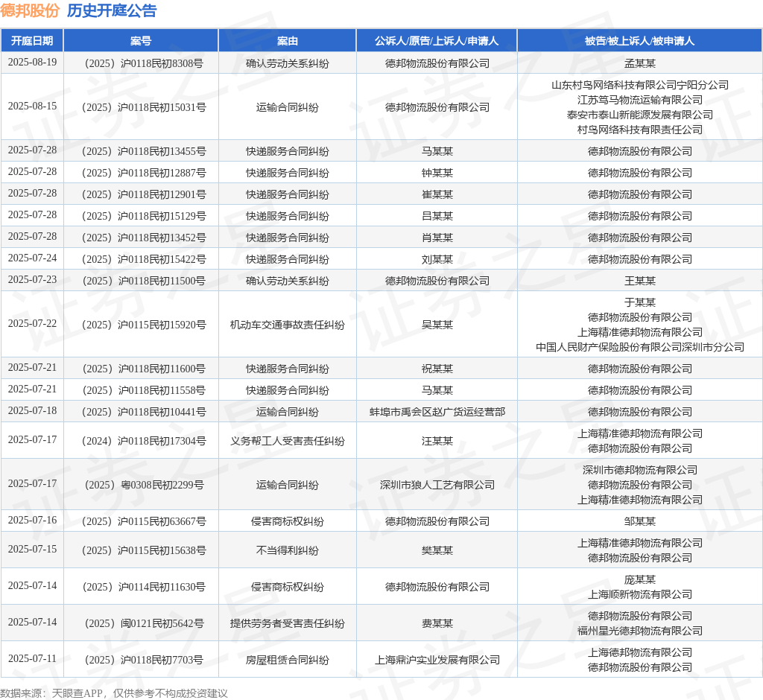Click plaintiff 蚌埠市禹会区赵广货运经营部
763x700 pixels.
click(x=437, y=412)
